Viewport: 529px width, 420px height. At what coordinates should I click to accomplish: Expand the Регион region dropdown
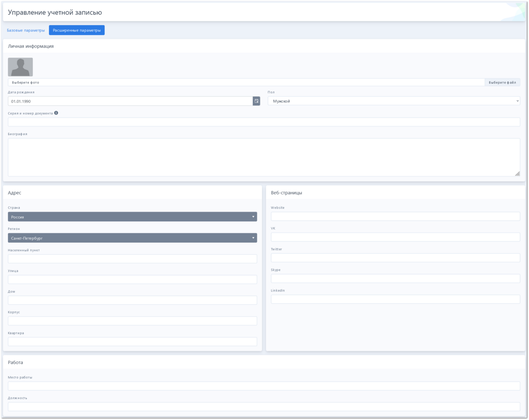click(132, 238)
